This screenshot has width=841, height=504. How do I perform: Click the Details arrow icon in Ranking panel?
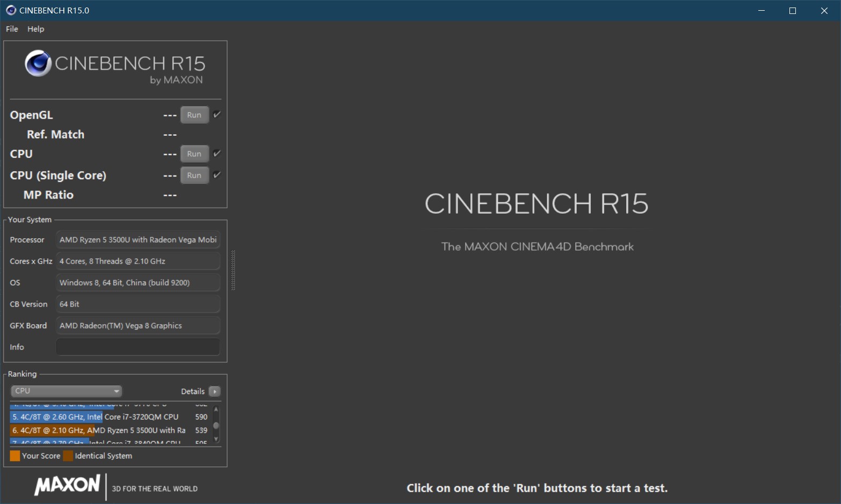click(x=214, y=391)
